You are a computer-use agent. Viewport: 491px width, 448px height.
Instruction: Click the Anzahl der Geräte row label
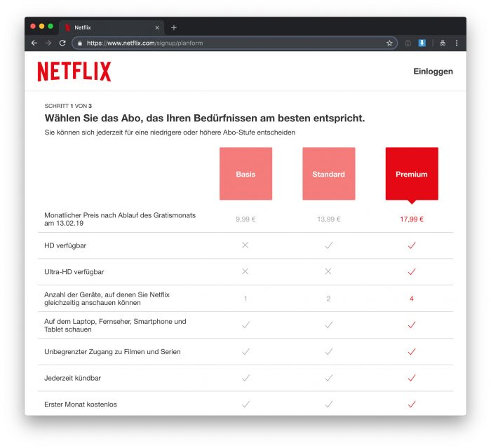tap(107, 299)
